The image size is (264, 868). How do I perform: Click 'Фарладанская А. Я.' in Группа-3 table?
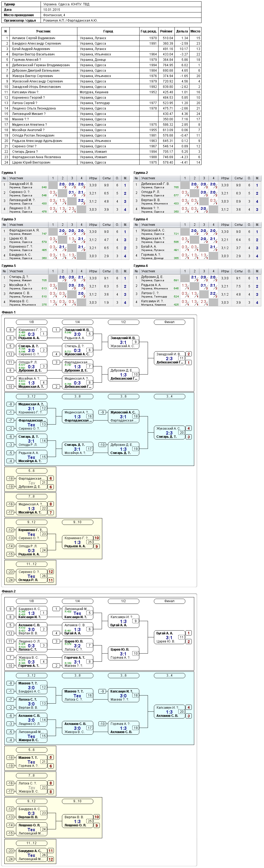pos(24,230)
